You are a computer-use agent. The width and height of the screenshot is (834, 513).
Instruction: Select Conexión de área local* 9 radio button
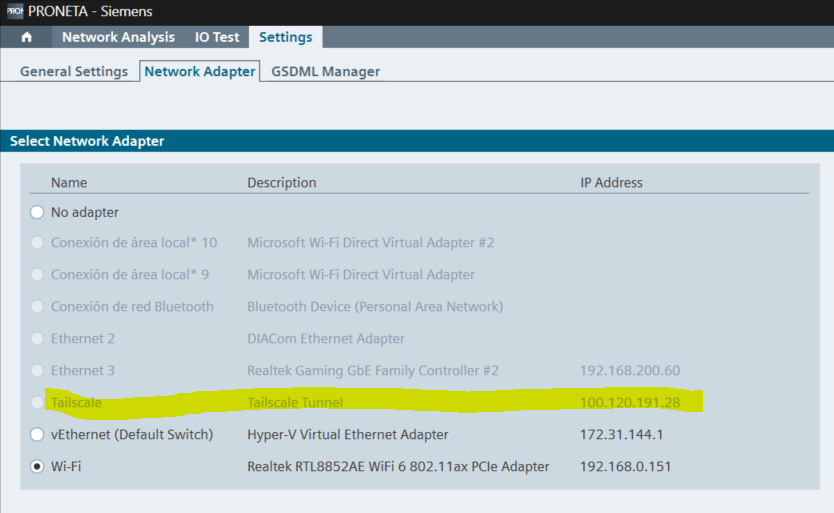click(x=37, y=275)
